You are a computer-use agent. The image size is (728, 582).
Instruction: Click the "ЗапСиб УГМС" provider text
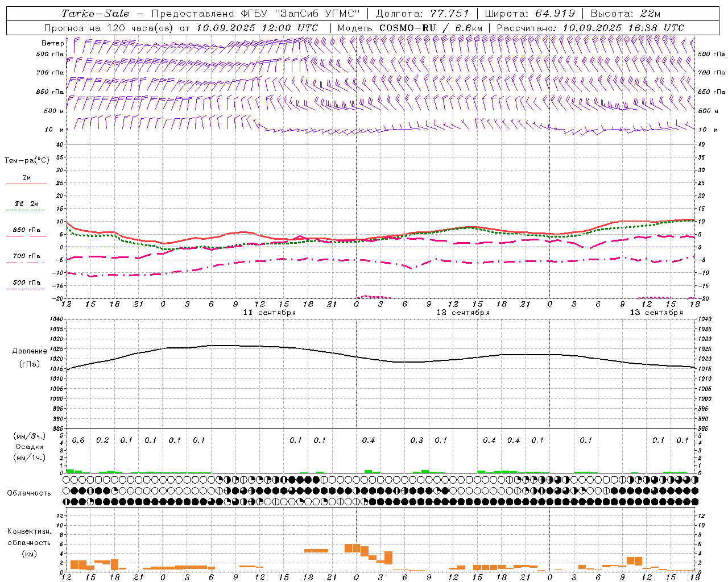[x=317, y=14]
